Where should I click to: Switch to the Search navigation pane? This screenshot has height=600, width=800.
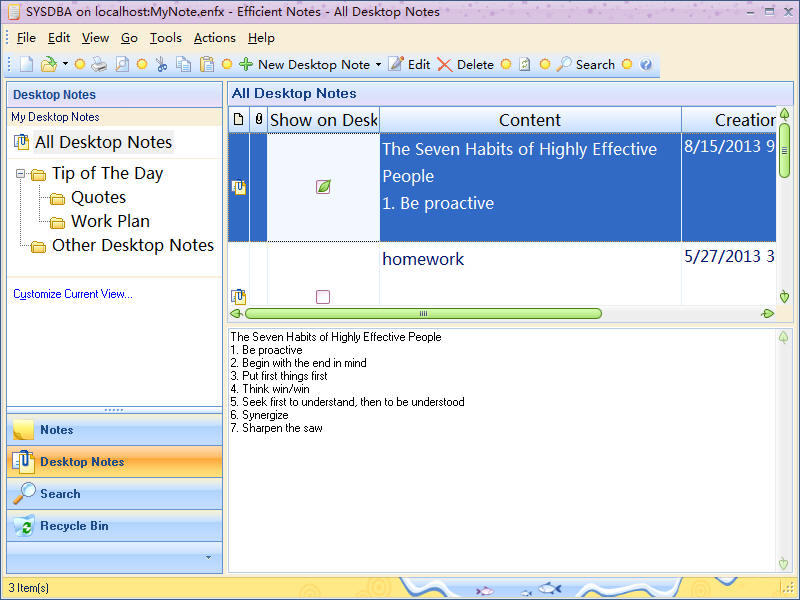[114, 494]
